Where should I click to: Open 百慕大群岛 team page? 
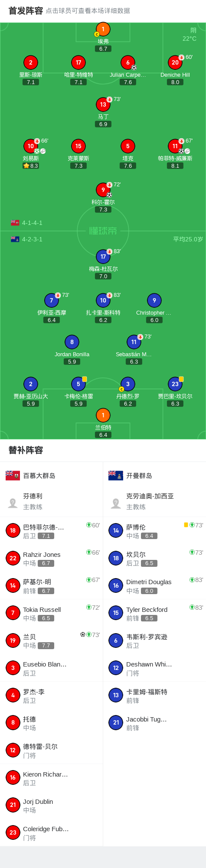[x=52, y=475]
